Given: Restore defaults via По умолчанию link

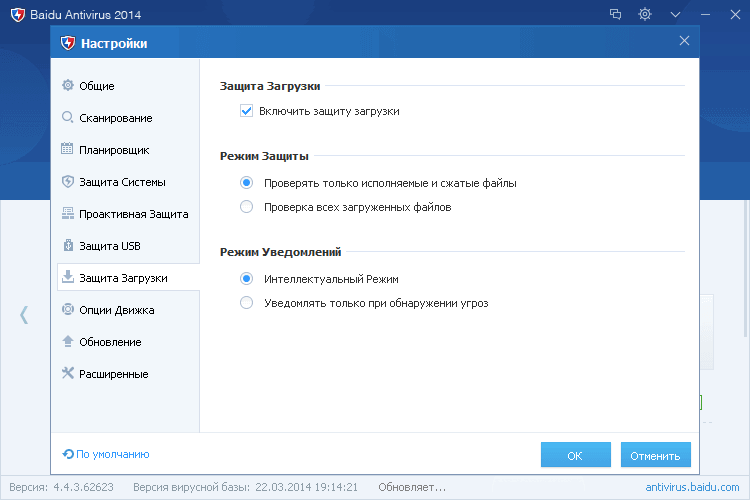Looking at the screenshot, I should pos(112,454).
